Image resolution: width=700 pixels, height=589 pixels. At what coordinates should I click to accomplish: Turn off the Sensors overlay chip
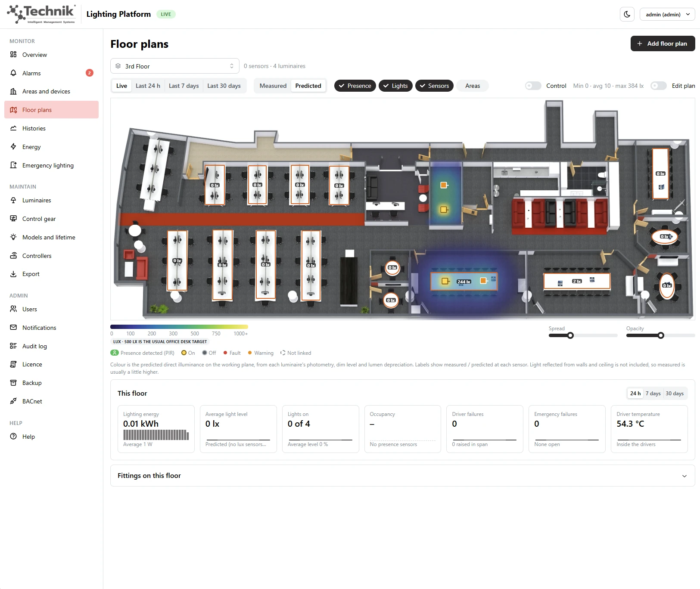434,86
